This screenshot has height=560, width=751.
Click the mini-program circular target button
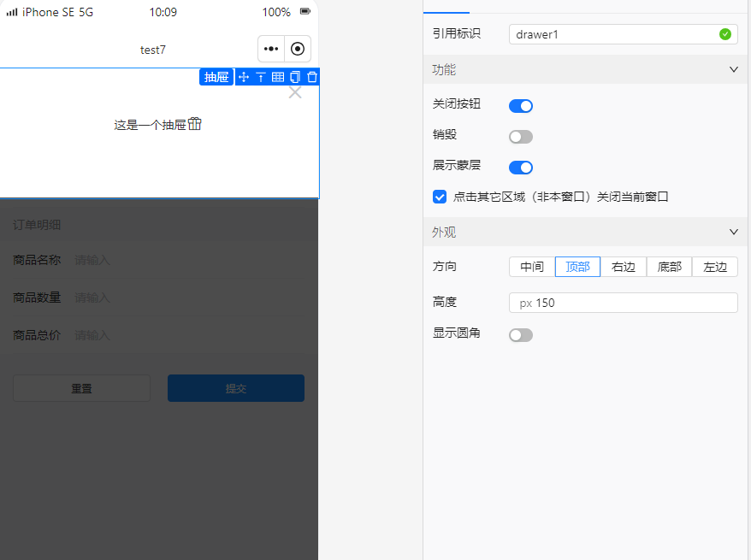click(298, 49)
